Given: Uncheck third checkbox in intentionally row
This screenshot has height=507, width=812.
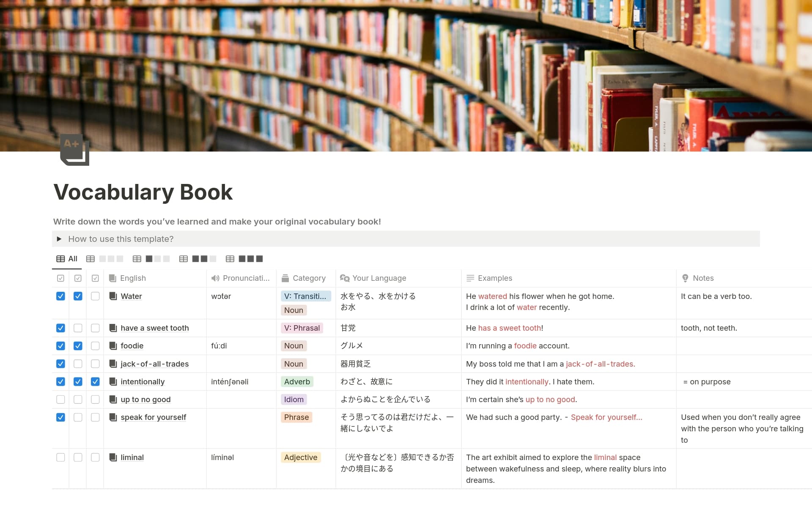Looking at the screenshot, I should click(95, 382).
